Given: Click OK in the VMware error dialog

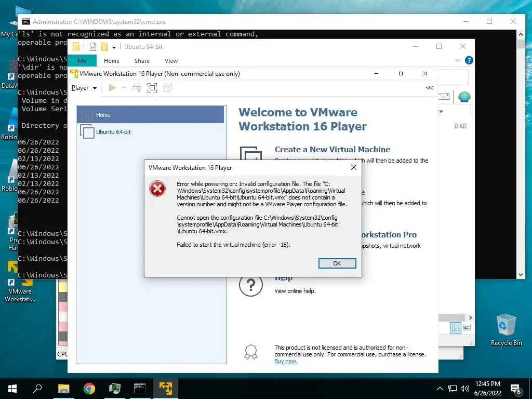Looking at the screenshot, I should point(337,263).
